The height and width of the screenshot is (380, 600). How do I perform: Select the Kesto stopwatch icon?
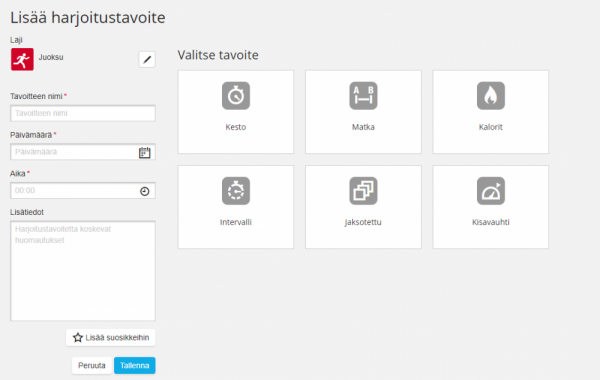click(236, 96)
